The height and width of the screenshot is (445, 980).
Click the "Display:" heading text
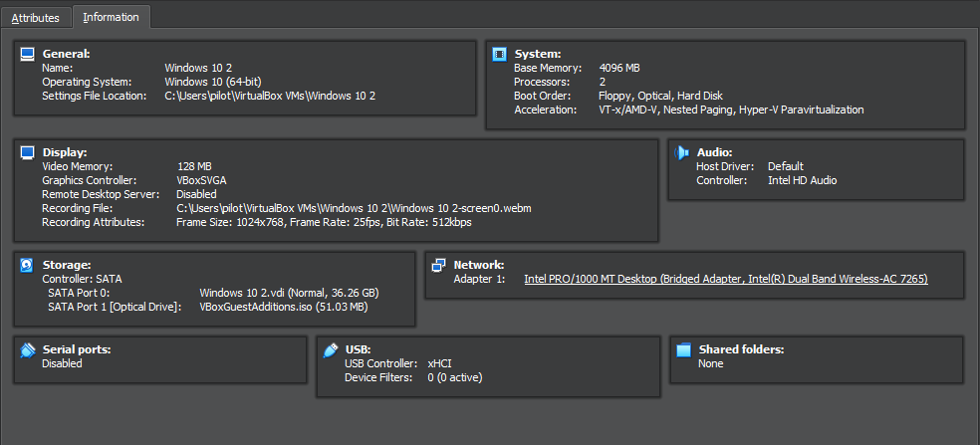tap(65, 152)
